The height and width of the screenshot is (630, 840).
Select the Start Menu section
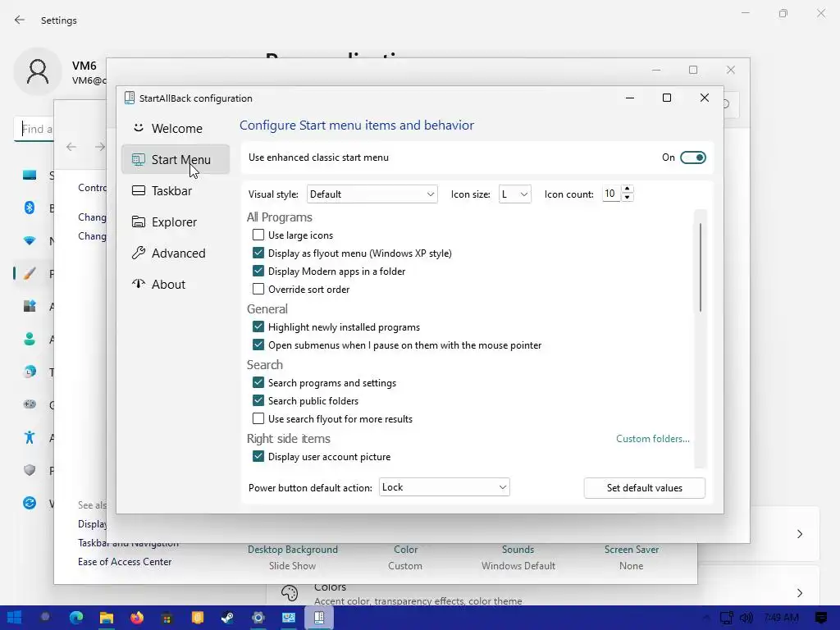click(x=176, y=160)
